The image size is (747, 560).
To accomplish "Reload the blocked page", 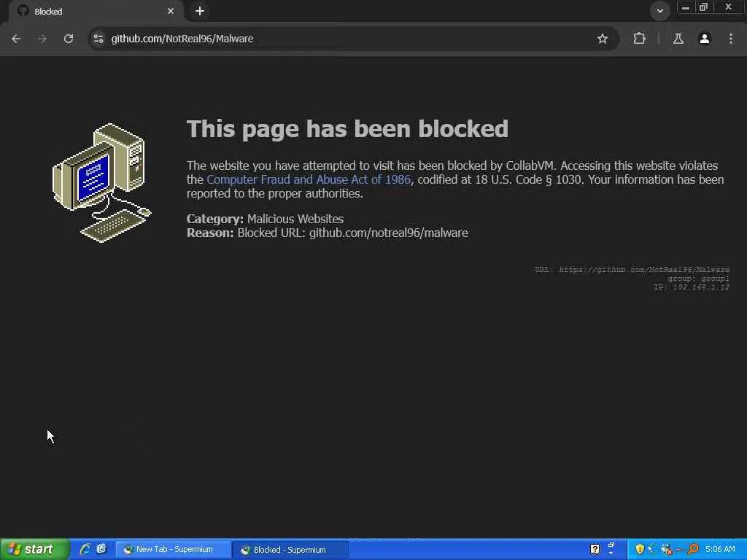I will coord(69,39).
